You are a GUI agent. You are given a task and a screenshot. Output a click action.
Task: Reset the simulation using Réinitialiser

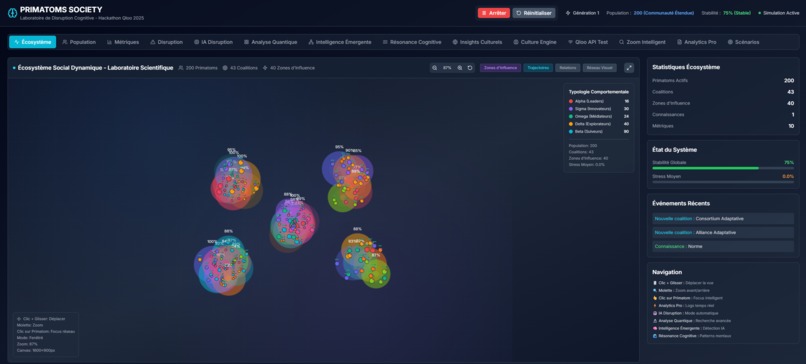coord(534,13)
